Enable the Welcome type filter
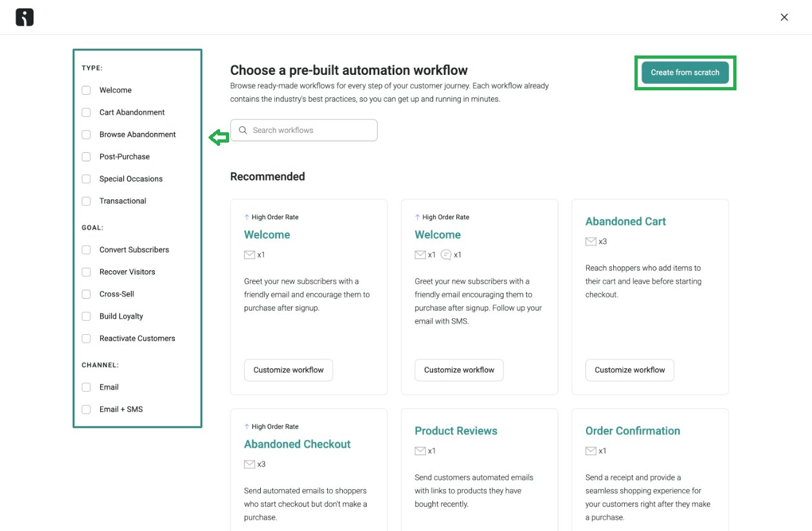Viewport: 812px width, 531px height. click(x=86, y=90)
